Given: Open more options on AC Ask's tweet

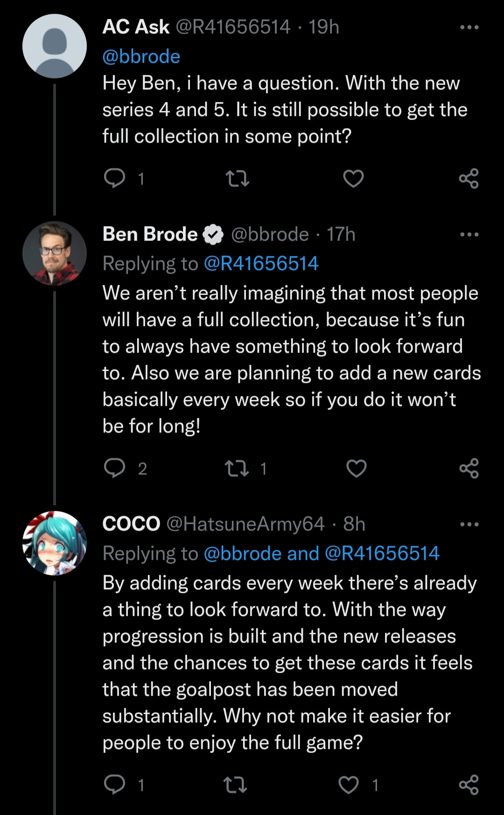Looking at the screenshot, I should (469, 28).
